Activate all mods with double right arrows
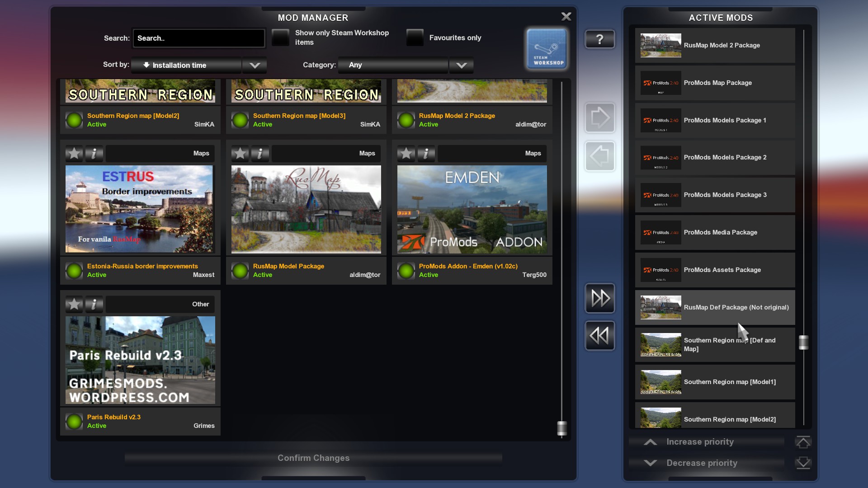This screenshot has width=868, height=488. pyautogui.click(x=599, y=298)
